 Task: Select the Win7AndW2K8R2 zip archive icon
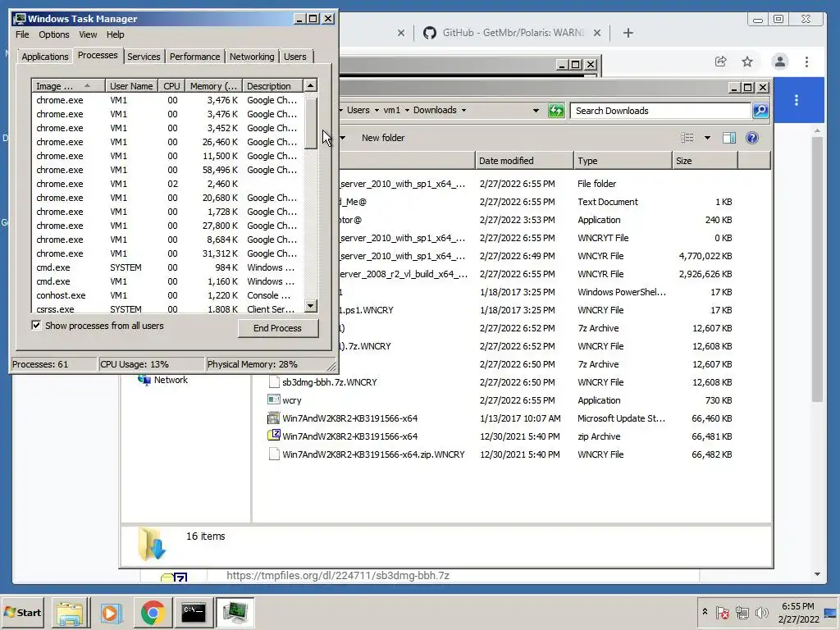(x=273, y=436)
